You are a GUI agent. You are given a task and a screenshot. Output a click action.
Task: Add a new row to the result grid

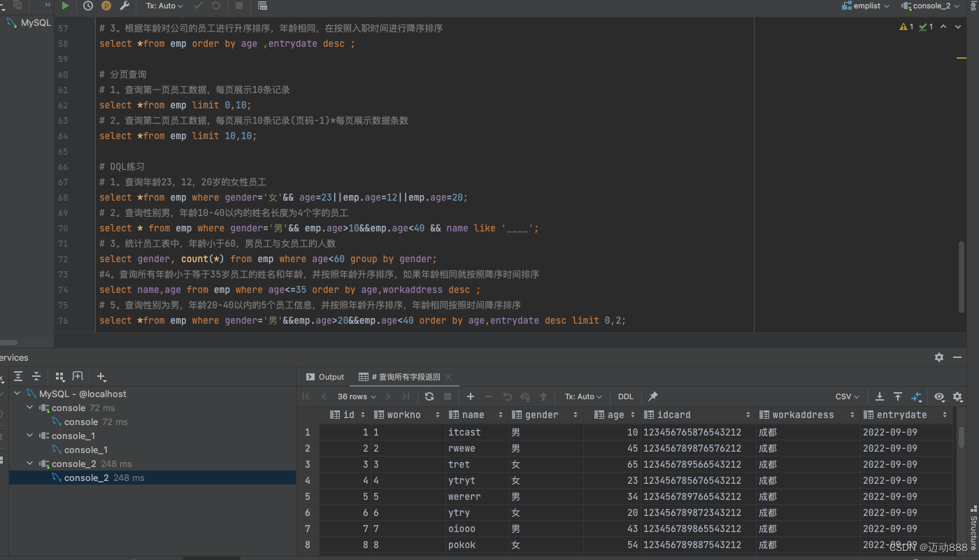click(x=471, y=396)
